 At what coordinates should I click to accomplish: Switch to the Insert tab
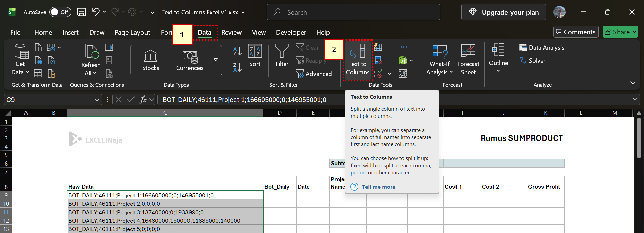click(70, 32)
